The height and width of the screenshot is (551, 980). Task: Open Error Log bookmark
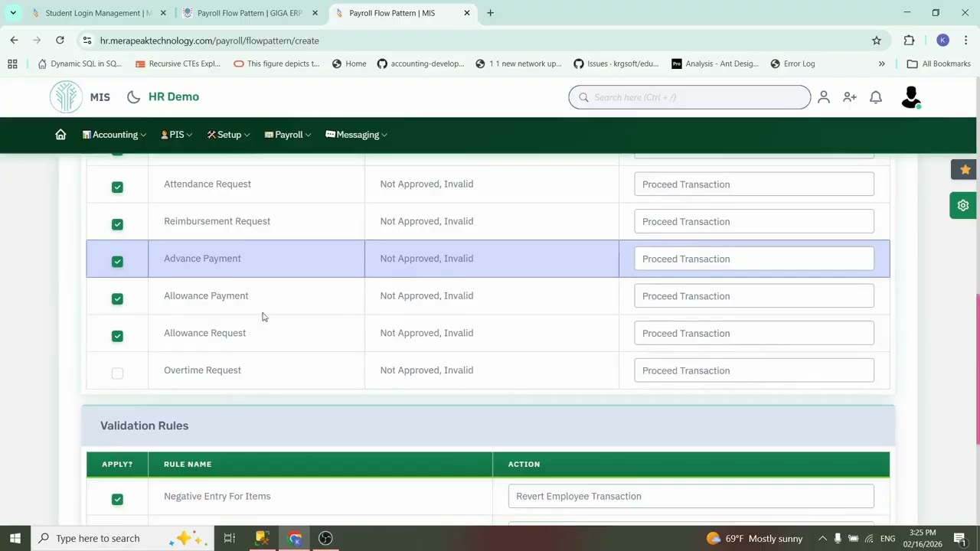pos(792,64)
